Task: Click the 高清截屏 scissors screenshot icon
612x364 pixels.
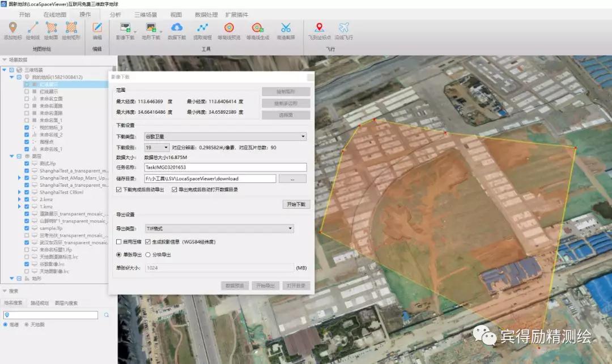Action: pos(286,27)
